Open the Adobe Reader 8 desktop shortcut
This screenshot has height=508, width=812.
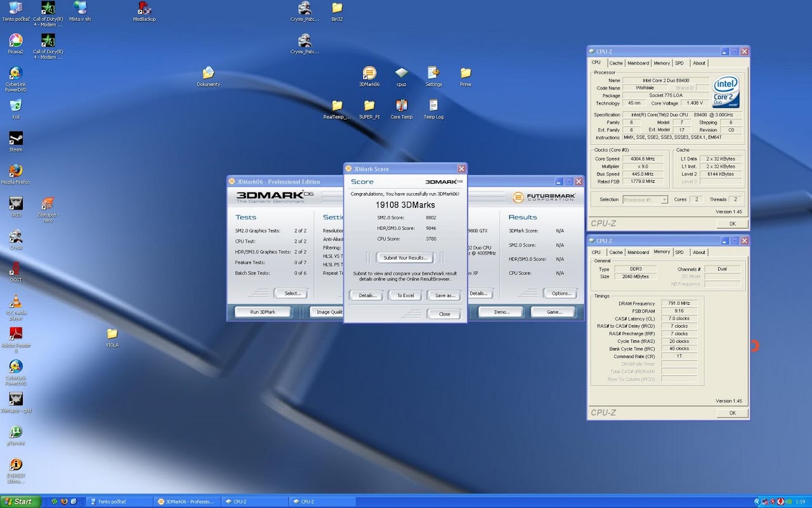pyautogui.click(x=16, y=339)
